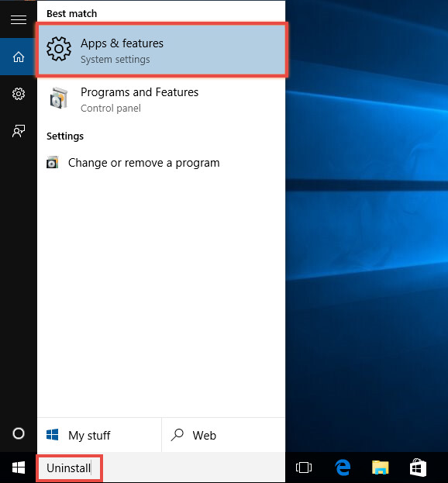Open the Apps & features result
The height and width of the screenshot is (483, 448).
(x=162, y=50)
